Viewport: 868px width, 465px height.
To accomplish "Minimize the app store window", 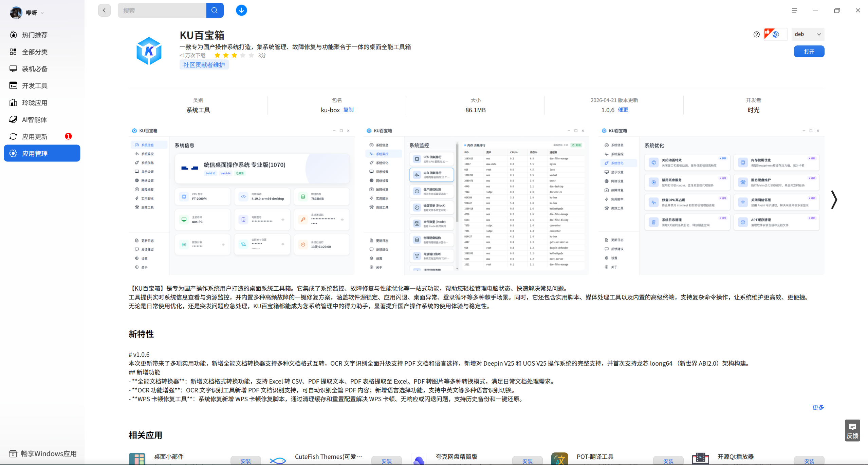I will pos(815,11).
